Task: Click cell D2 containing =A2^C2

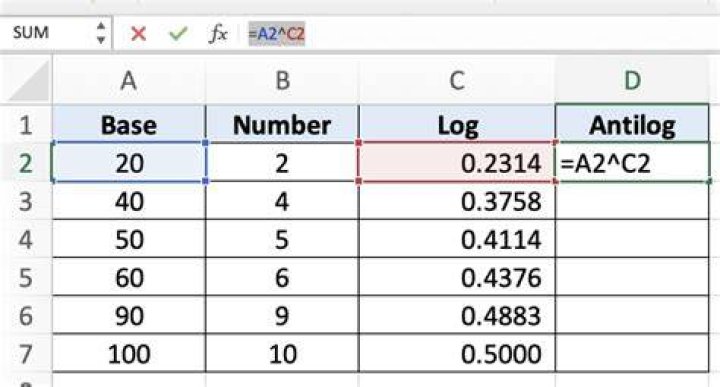Action: coord(632,163)
